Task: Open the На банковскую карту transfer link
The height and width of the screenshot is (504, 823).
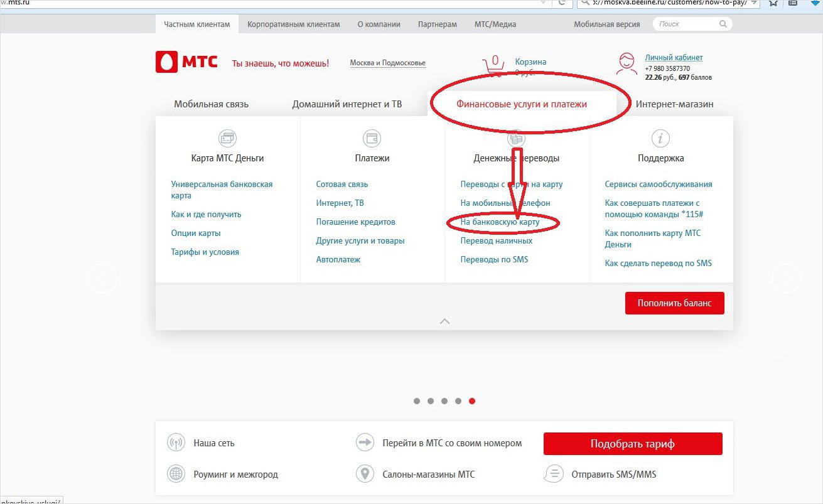Action: [x=500, y=222]
